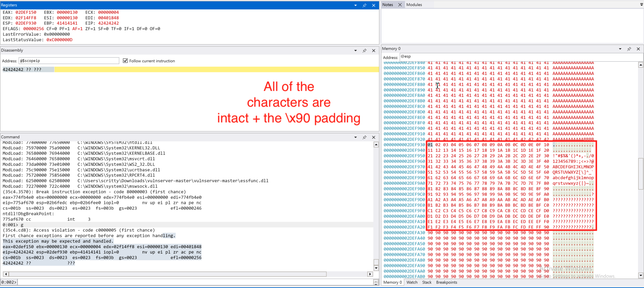The height and width of the screenshot is (288, 644).
Task: Open Disassembly window options dropdown
Action: [356, 51]
